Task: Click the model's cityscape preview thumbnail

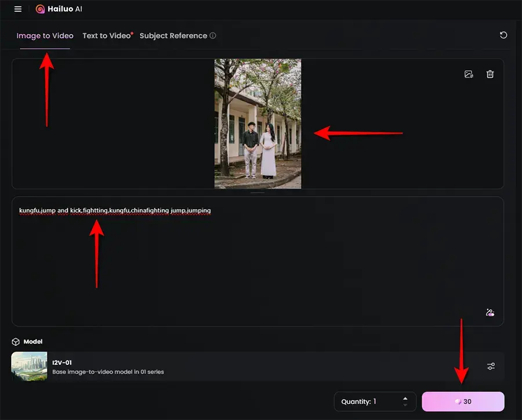Action: coord(29,366)
